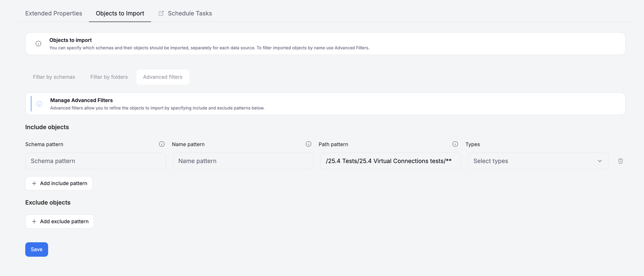Click the plus icon in Add exclude pattern
644x276 pixels.
(x=34, y=222)
